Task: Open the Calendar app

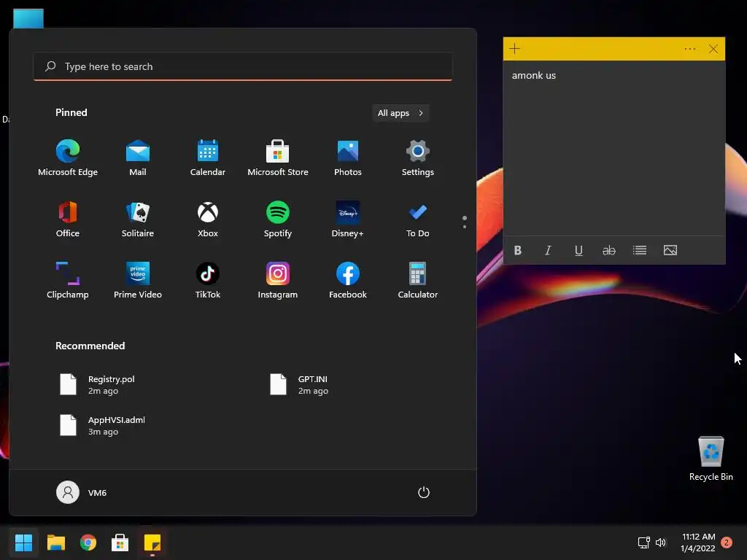Action: 208,158
